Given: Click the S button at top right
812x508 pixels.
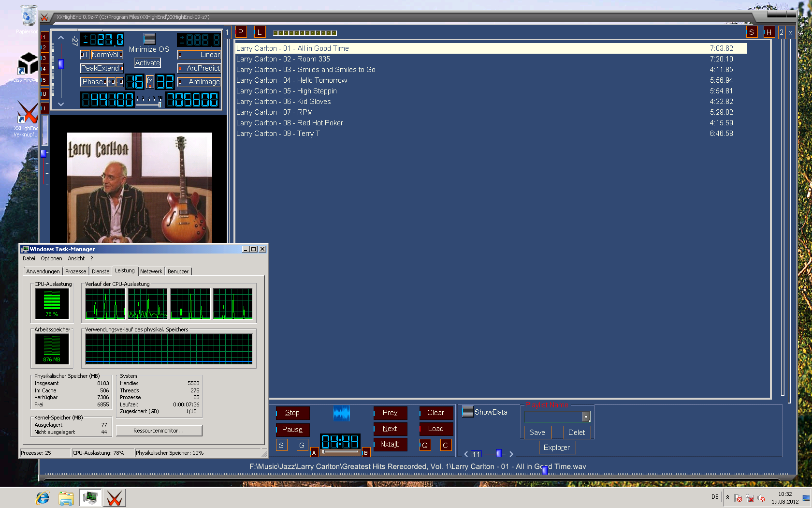Looking at the screenshot, I should 752,32.
